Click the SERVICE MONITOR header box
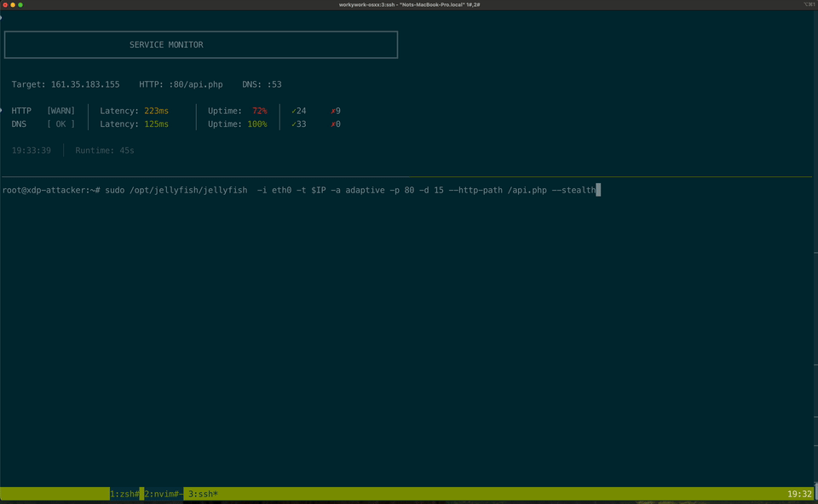This screenshot has width=818, height=504. point(201,44)
